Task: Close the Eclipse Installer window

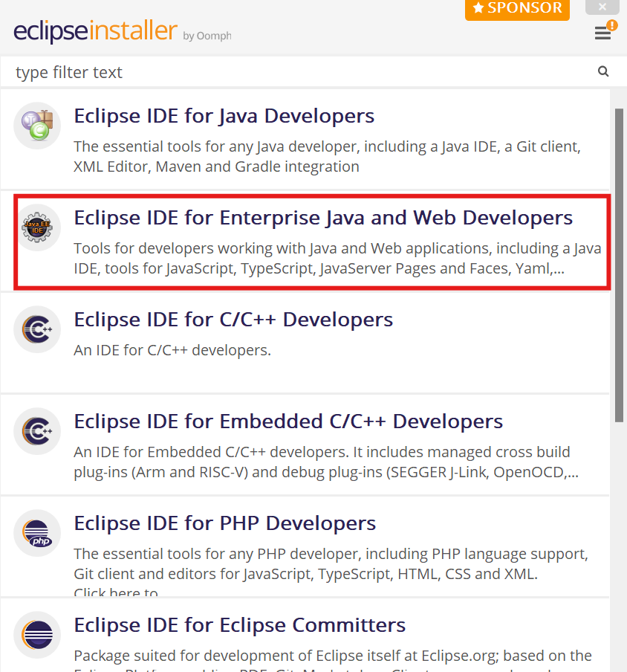Action: pos(602,7)
